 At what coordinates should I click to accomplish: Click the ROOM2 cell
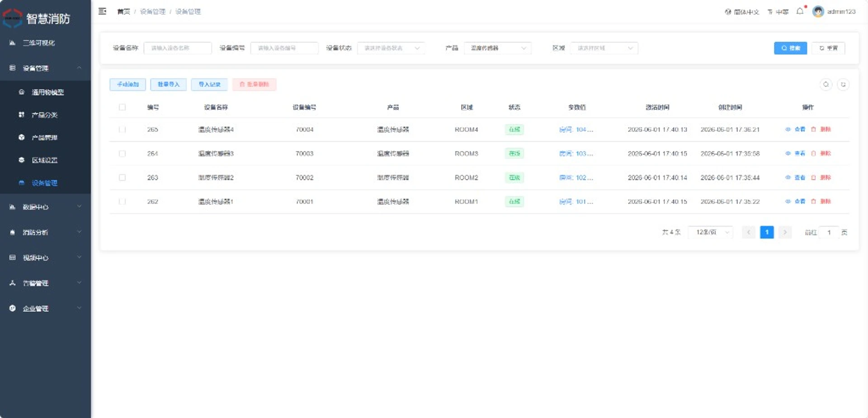tap(466, 177)
